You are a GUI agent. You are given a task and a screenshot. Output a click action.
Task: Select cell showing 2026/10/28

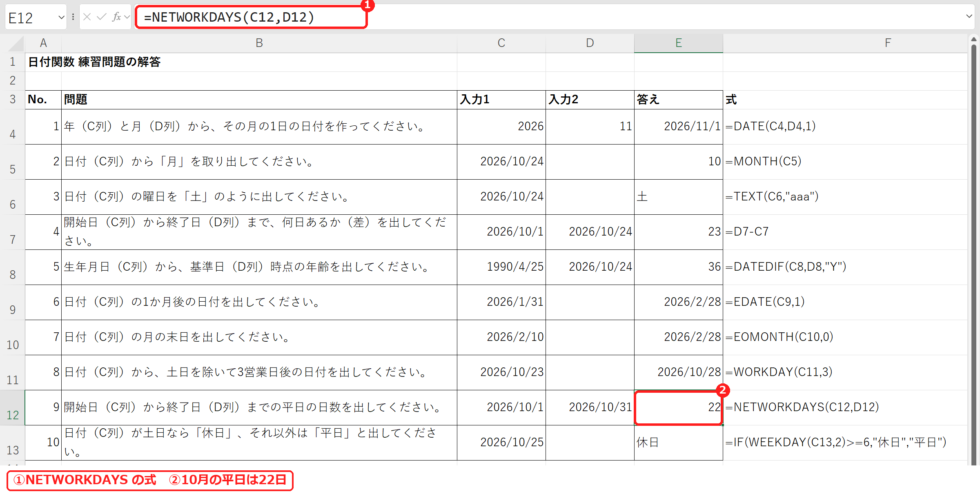tap(679, 372)
